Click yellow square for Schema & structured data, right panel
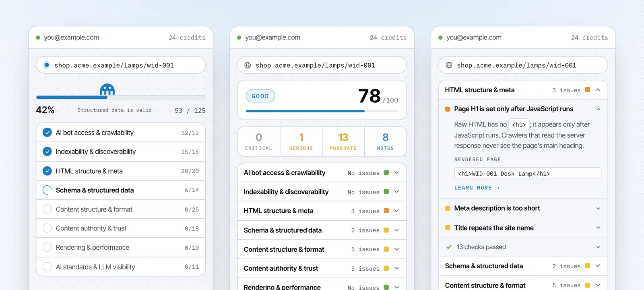Screen dimensions: 644x290 tap(588, 266)
